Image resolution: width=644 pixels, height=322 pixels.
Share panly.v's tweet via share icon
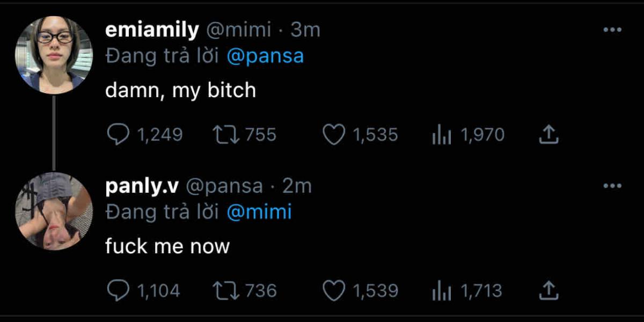tap(548, 291)
